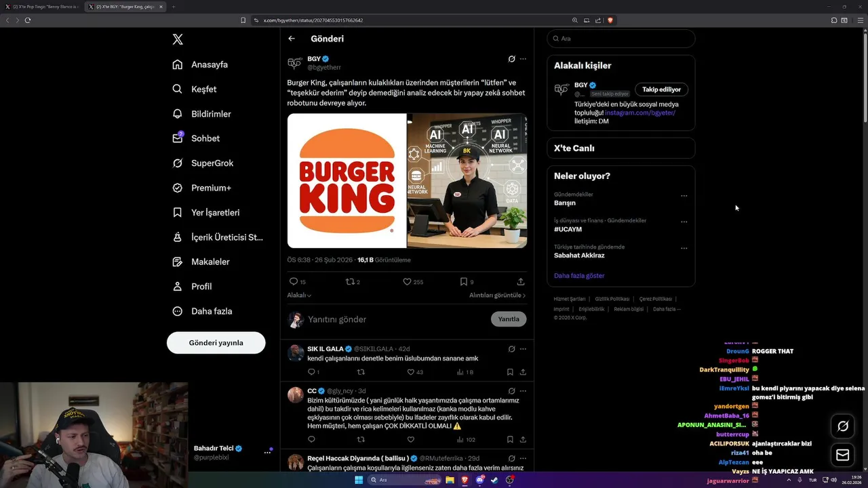Click the share icon on BGY post
This screenshot has width=868, height=488.
click(x=521, y=281)
